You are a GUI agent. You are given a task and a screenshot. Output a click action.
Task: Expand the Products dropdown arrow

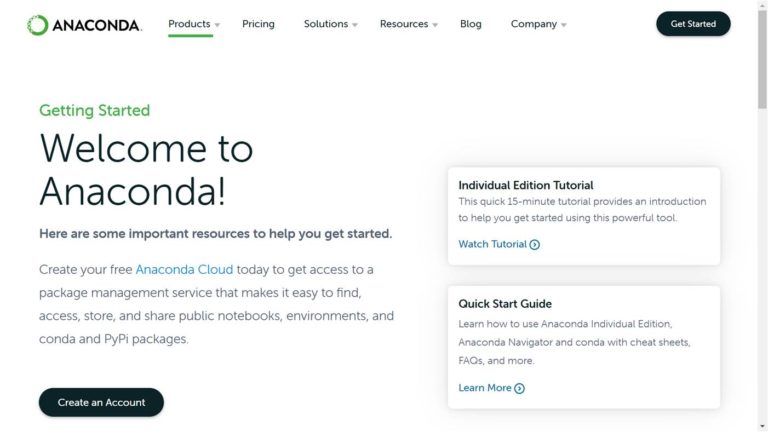(x=217, y=25)
